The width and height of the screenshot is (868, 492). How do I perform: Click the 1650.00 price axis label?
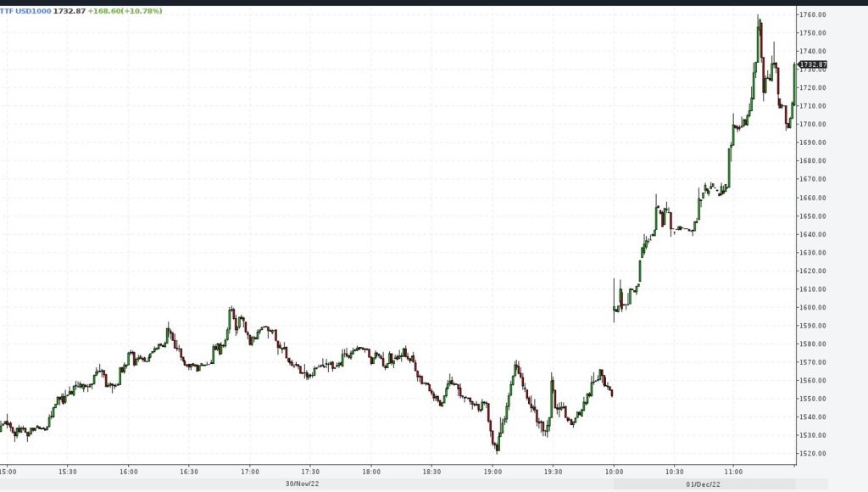[x=813, y=216]
